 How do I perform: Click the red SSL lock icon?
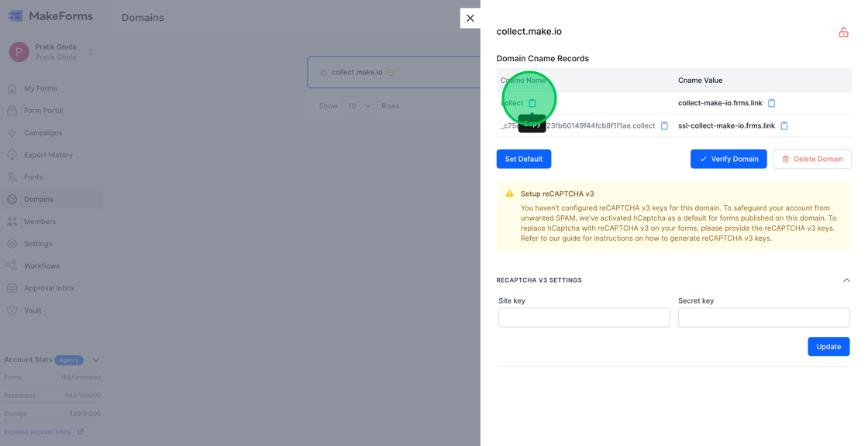(x=844, y=33)
